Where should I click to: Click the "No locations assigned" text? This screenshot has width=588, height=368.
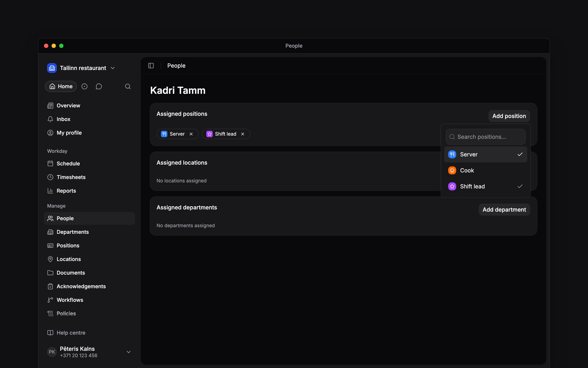click(182, 181)
